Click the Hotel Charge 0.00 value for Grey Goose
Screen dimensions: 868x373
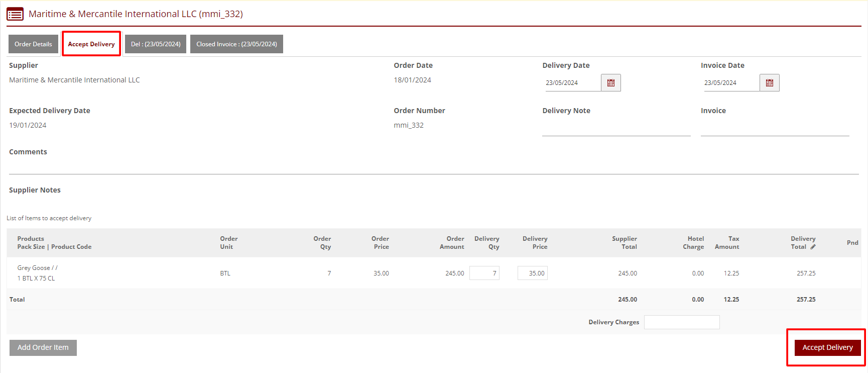pyautogui.click(x=698, y=273)
